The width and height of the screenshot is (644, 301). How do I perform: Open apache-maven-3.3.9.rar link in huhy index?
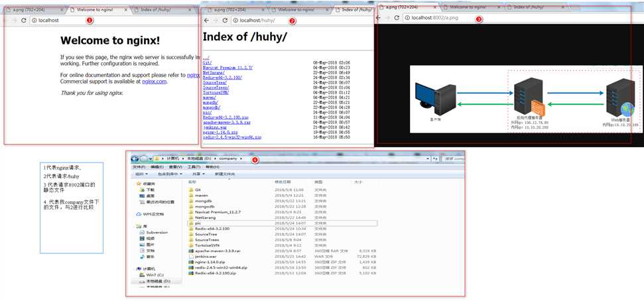click(227, 123)
